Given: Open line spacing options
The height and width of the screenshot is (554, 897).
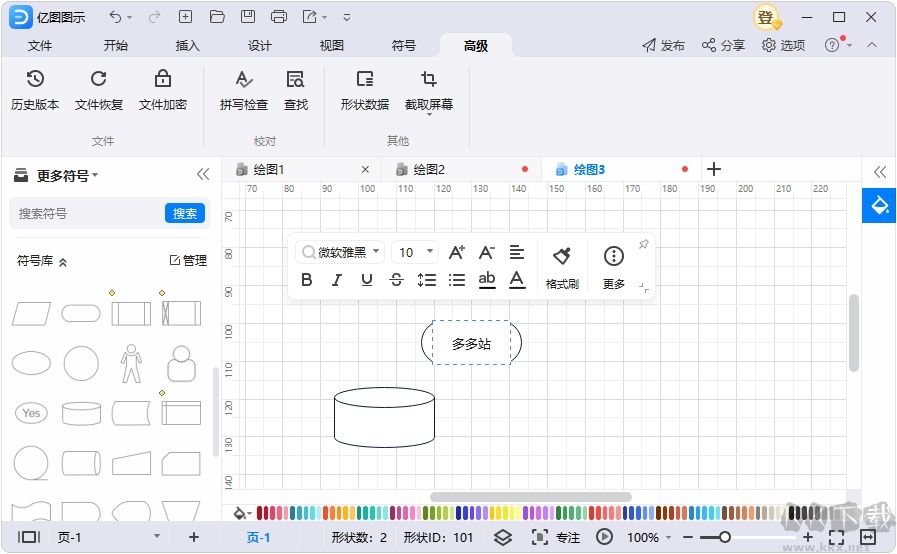Looking at the screenshot, I should (x=427, y=279).
